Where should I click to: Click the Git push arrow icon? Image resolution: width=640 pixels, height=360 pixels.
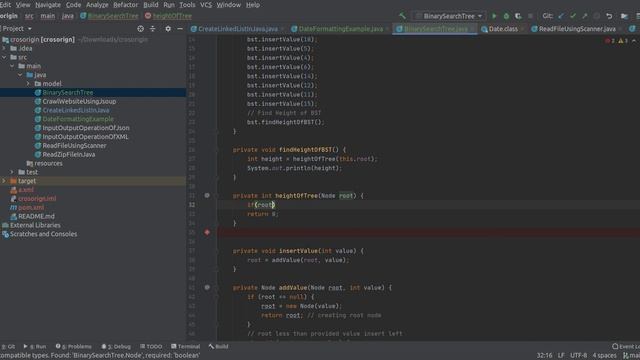[x=585, y=16]
